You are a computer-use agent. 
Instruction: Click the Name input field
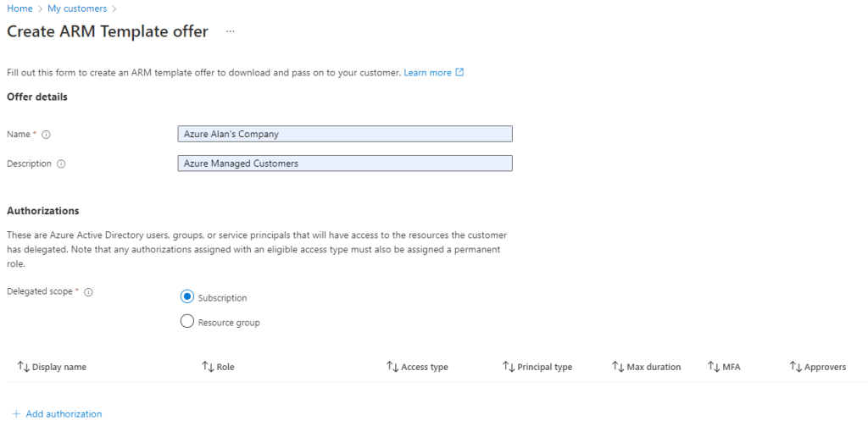pyautogui.click(x=345, y=134)
